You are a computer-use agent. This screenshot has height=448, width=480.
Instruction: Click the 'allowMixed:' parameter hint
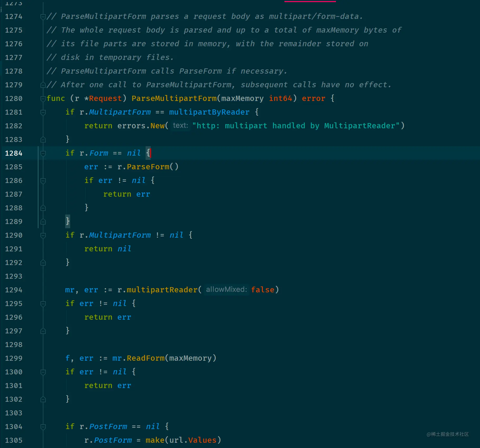(227, 289)
